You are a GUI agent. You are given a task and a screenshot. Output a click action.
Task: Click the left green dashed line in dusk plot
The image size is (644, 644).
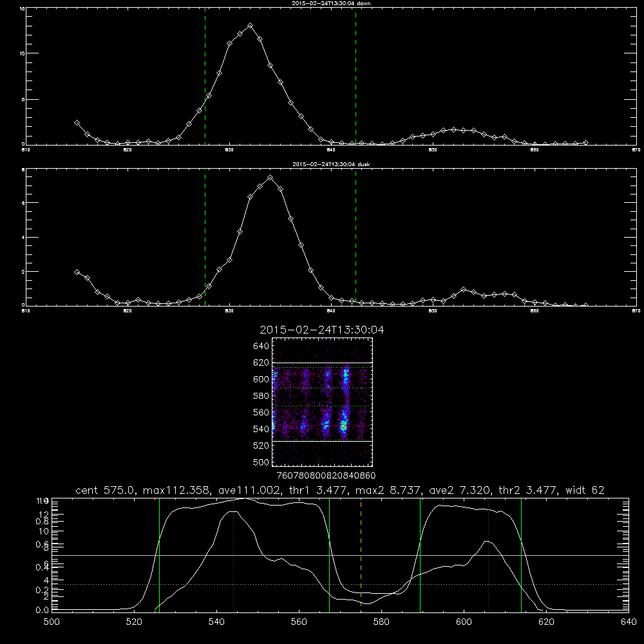205,238
